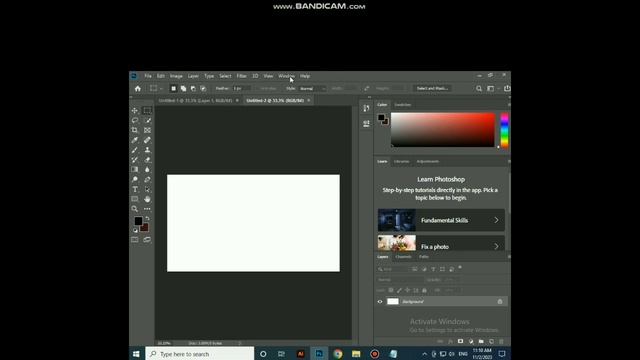Select the Lasso tool
This screenshot has width=640, height=360.
click(135, 120)
